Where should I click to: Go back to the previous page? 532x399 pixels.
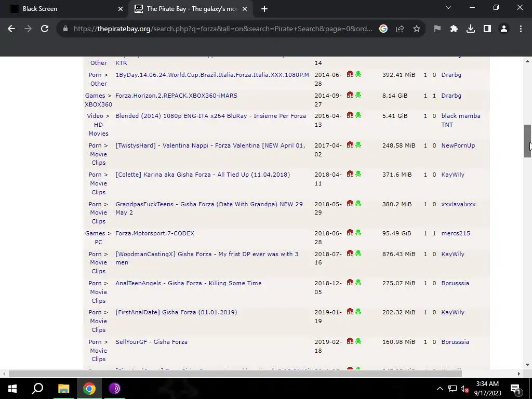(x=11, y=29)
